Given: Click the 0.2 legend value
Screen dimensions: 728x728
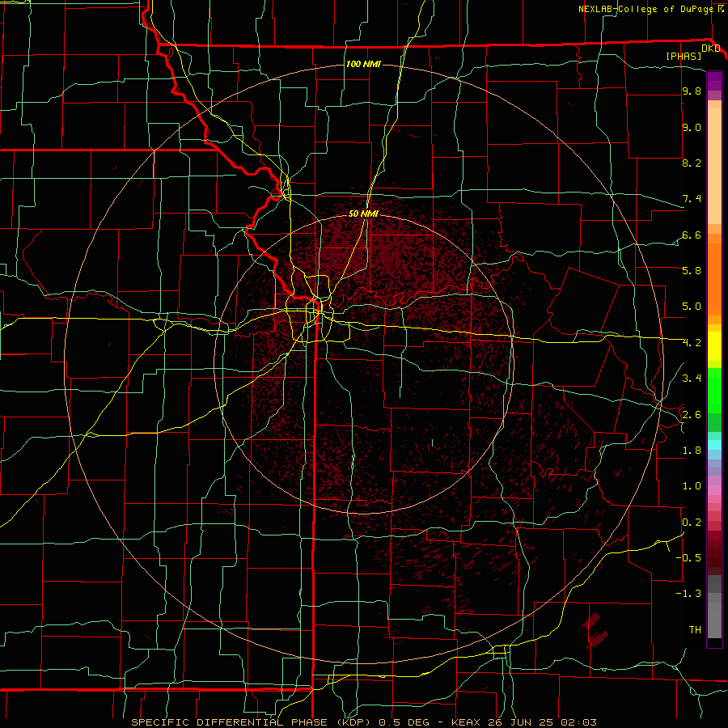Looking at the screenshot, I should (692, 522).
